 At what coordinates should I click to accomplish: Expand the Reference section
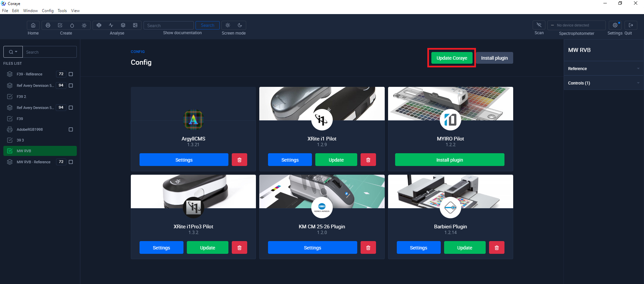tap(604, 69)
